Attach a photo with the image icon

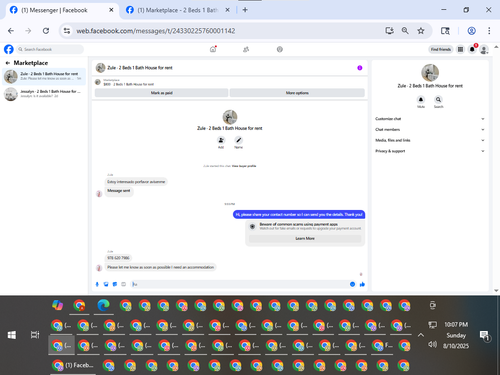pos(106,284)
